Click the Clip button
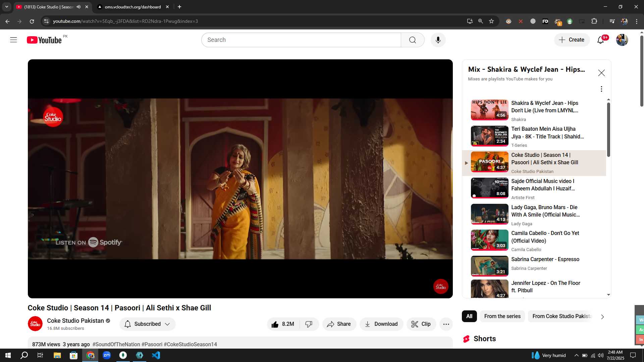Image resolution: width=644 pixels, height=362 pixels. pos(421,324)
